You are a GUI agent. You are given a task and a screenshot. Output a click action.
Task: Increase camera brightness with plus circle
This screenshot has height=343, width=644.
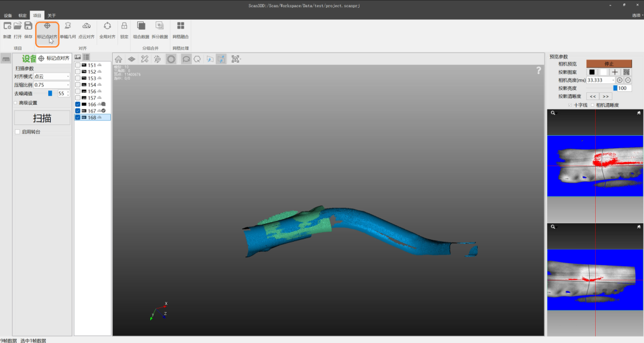620,80
